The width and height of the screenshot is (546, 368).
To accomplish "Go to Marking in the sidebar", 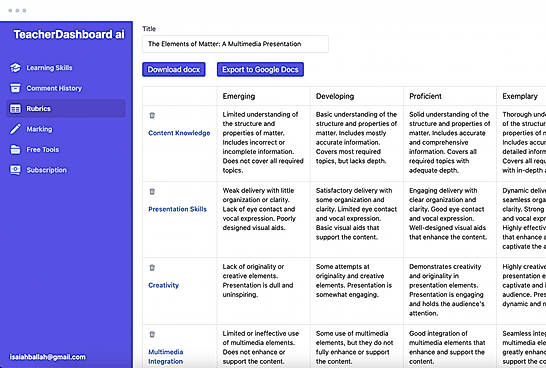I will pyautogui.click(x=65, y=129).
